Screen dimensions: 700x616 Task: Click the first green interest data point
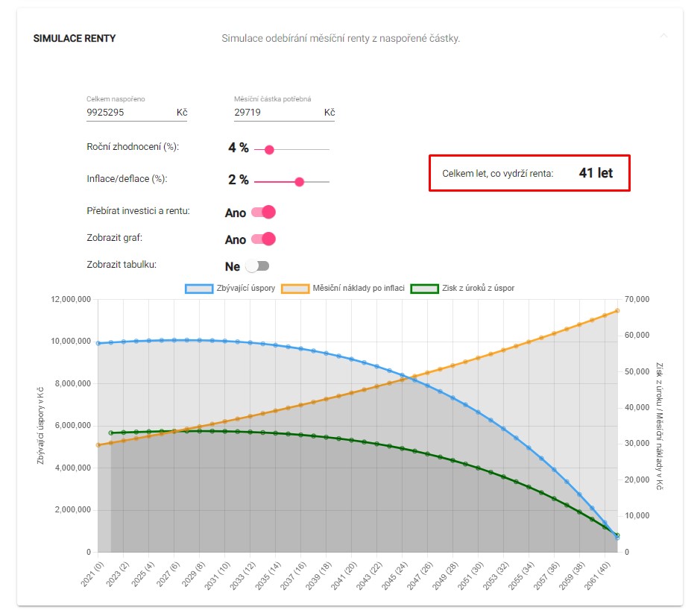pyautogui.click(x=111, y=433)
